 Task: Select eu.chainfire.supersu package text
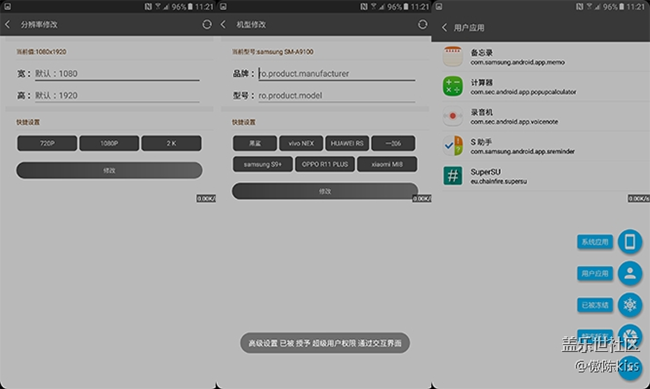[x=499, y=182]
